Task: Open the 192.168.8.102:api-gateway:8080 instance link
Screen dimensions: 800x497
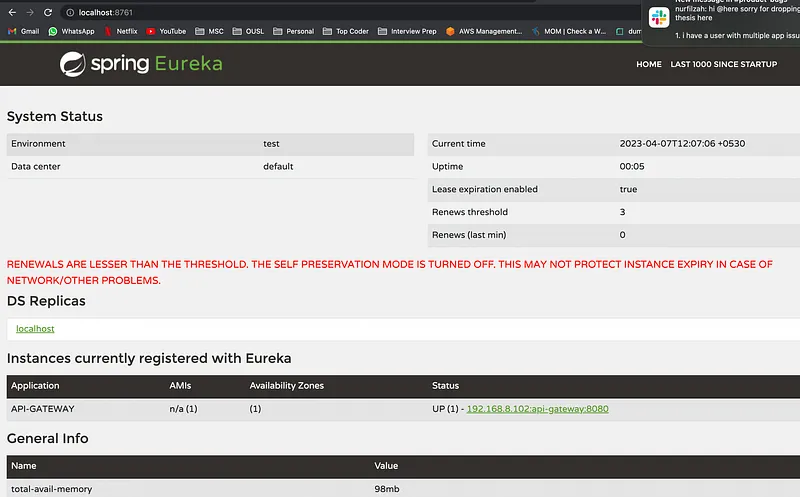Action: [x=537, y=409]
